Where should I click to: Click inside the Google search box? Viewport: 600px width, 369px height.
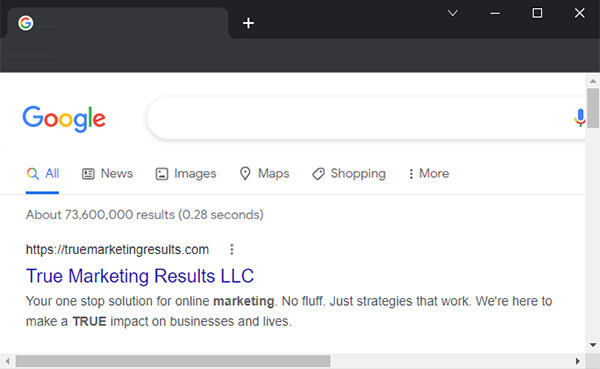pos(358,118)
